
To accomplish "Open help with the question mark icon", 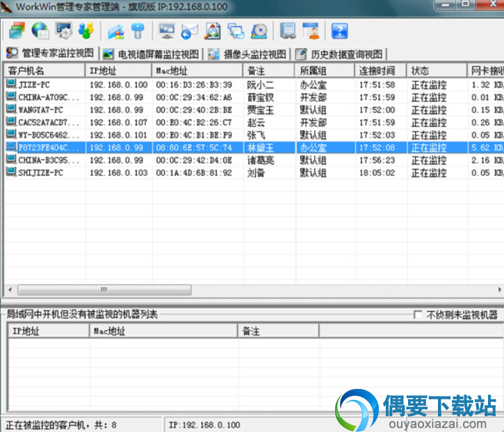I will click(x=339, y=31).
